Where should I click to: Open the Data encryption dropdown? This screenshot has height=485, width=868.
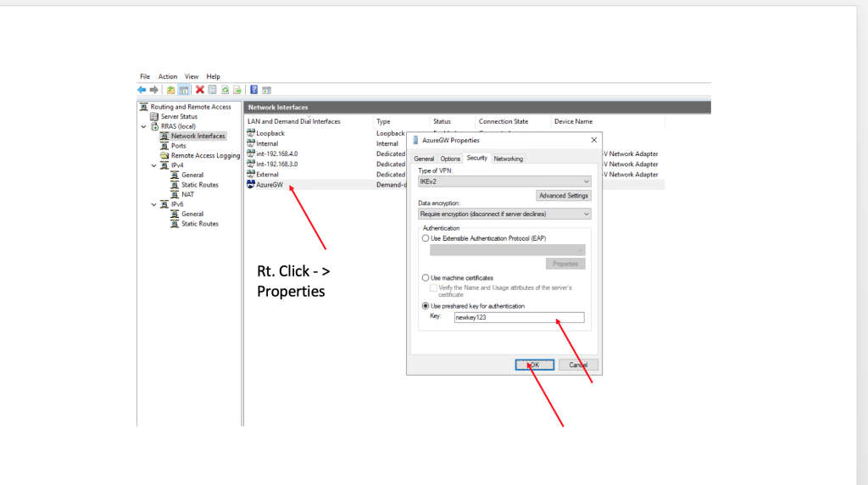[504, 214]
